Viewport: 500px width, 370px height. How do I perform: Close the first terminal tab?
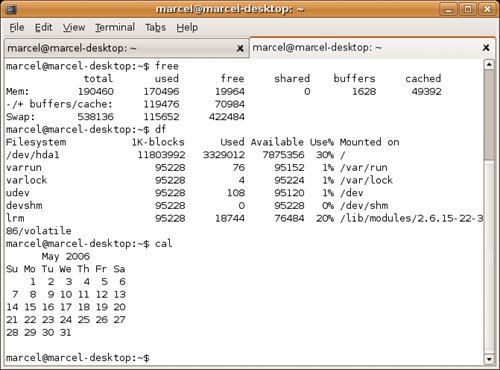point(240,49)
